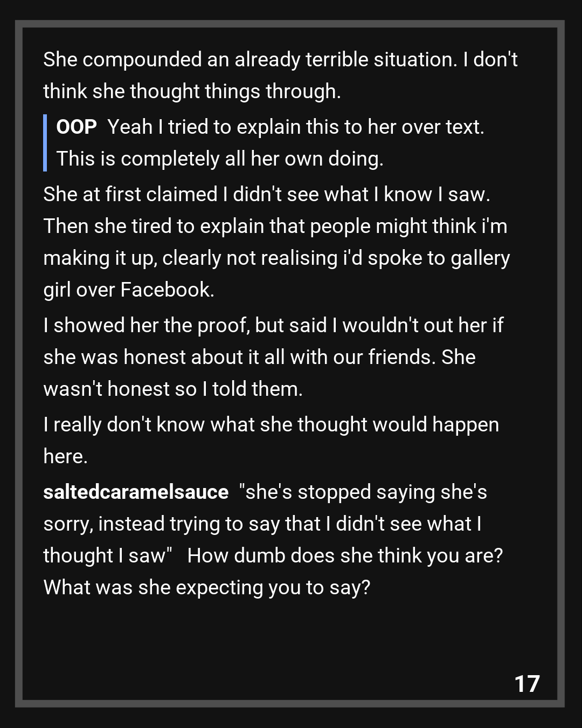Click the line "She at first claimed"

(267, 194)
